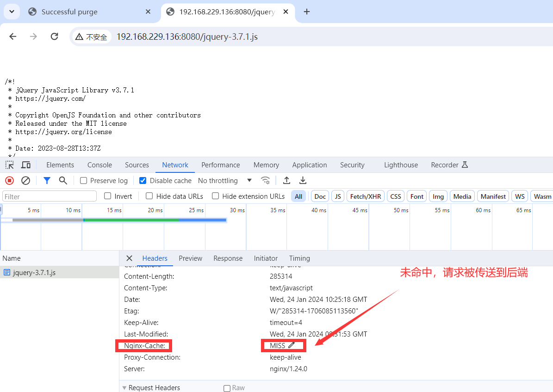Open a new browser tab
553x392 pixels.
click(x=307, y=12)
